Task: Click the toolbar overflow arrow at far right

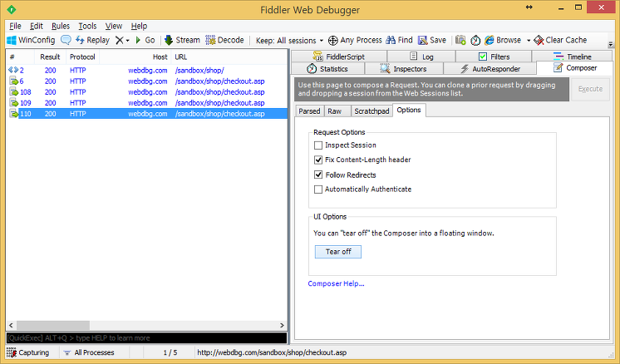Action: pyautogui.click(x=611, y=44)
